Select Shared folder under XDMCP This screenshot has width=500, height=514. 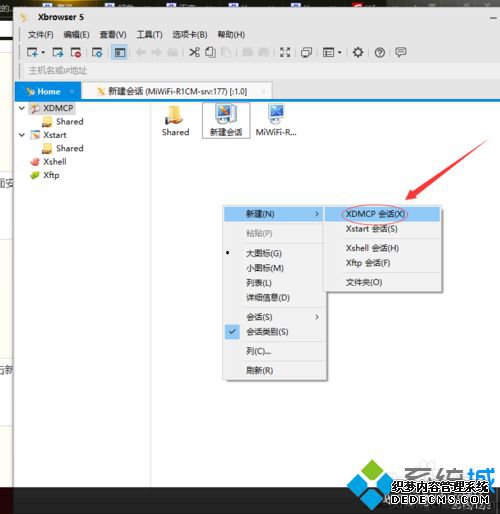coord(63,121)
